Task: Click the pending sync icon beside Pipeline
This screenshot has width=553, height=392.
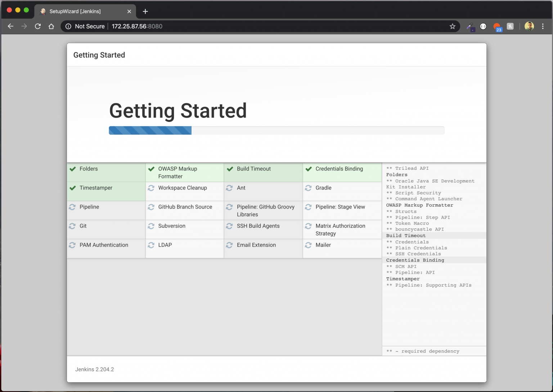Action: [72, 207]
